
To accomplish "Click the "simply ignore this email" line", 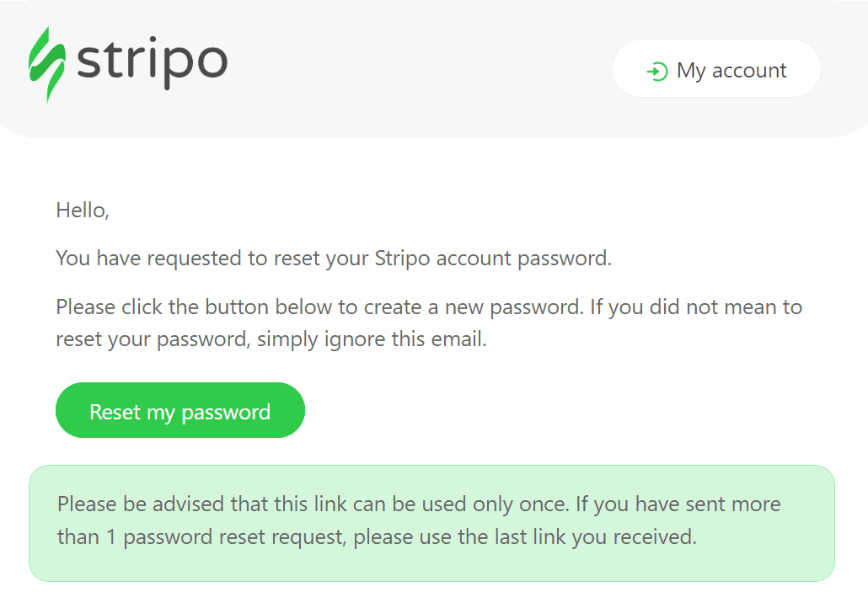I will [x=271, y=339].
